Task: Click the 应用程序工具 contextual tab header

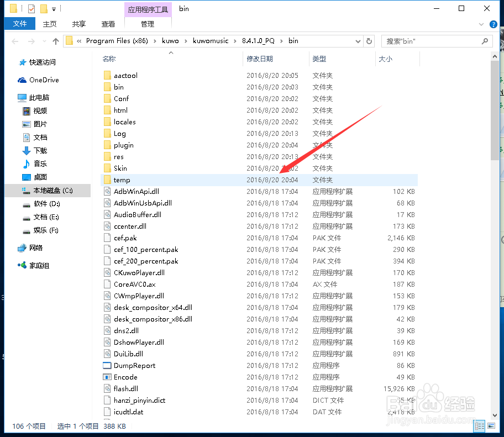Action: coord(148,9)
